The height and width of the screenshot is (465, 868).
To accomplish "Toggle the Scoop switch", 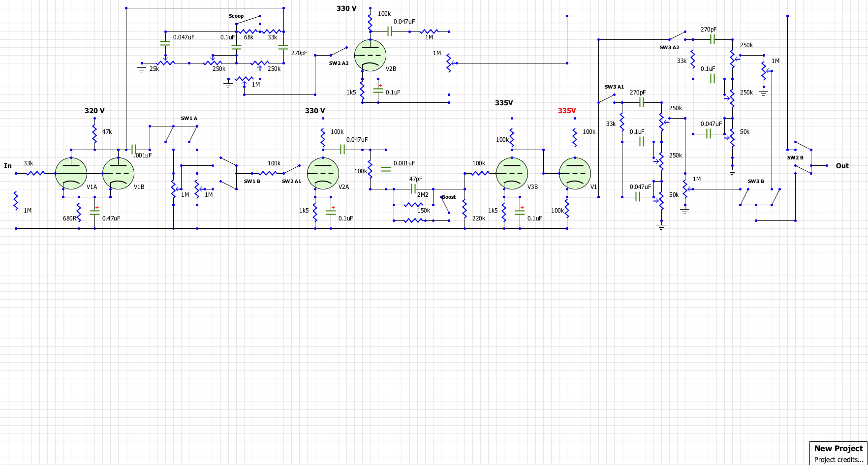I will (248, 20).
